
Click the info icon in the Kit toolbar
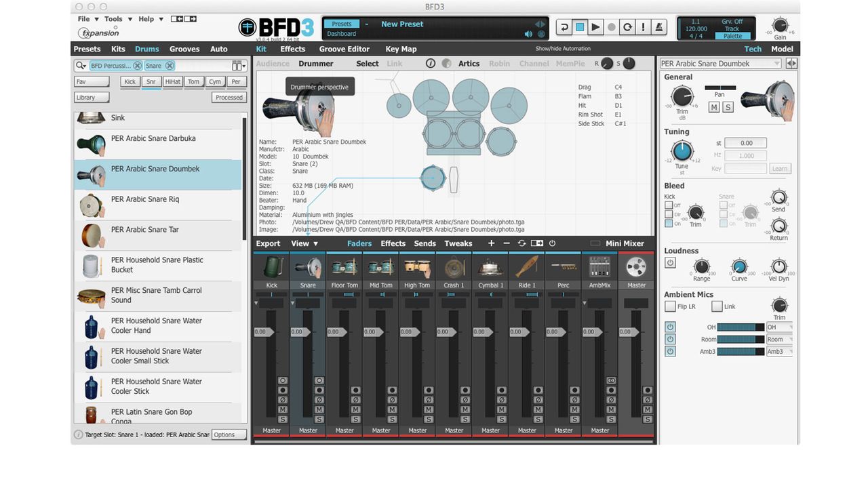430,64
